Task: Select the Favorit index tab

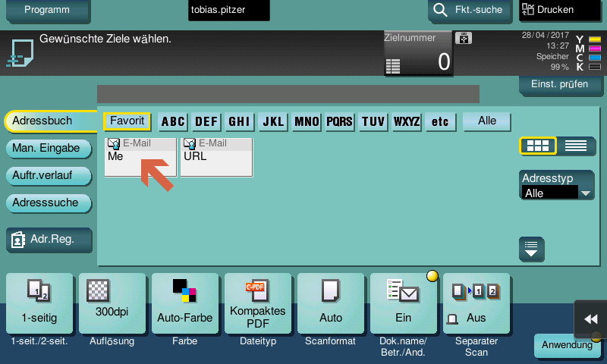Action: coord(127,121)
